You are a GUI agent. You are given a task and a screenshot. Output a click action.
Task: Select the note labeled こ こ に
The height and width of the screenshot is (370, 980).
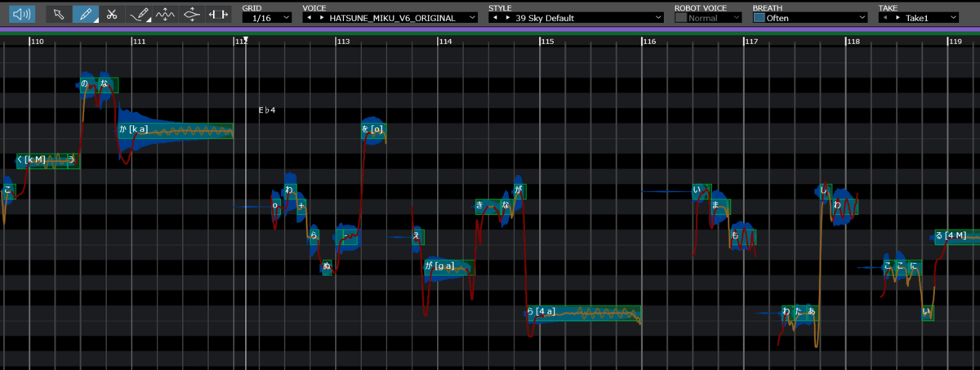click(902, 266)
